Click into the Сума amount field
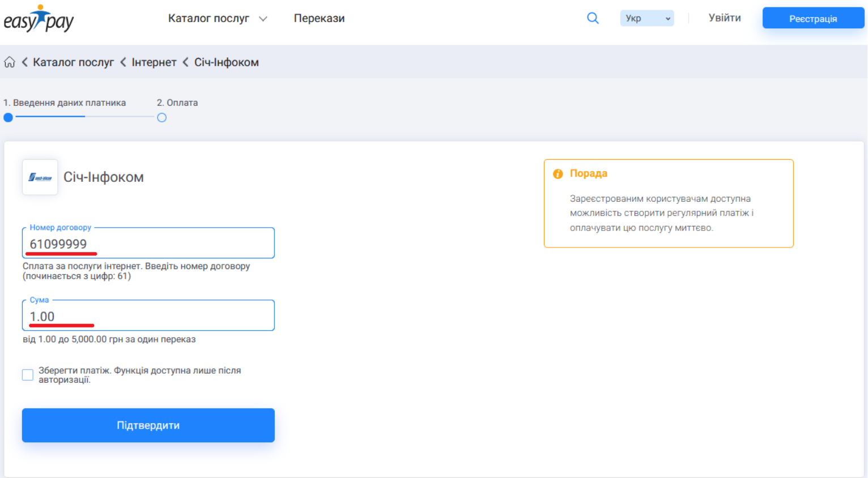The width and height of the screenshot is (868, 478). [148, 317]
